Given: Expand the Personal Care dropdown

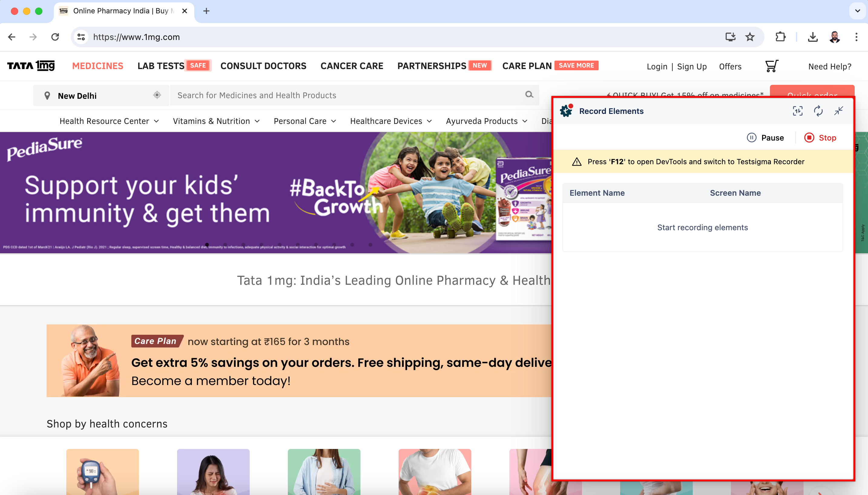Looking at the screenshot, I should tap(304, 121).
